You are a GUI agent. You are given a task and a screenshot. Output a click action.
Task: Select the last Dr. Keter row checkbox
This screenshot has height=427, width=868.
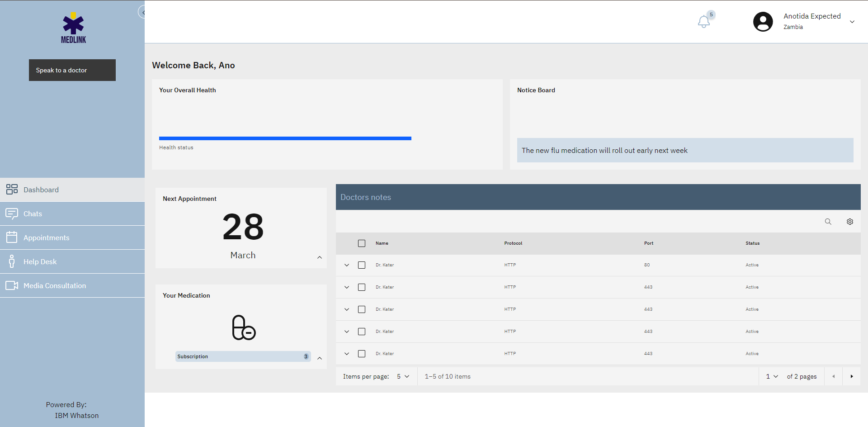(x=362, y=354)
